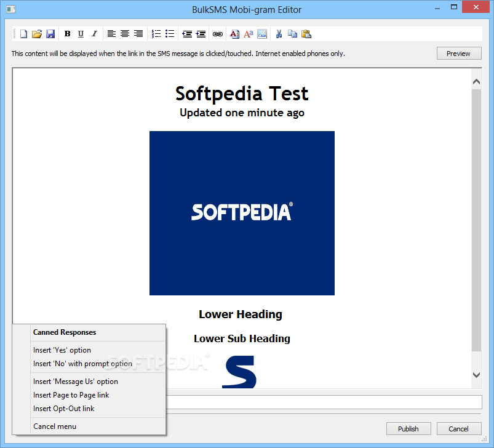
Task: Click the 'Updated one minute ago' text
Action: tap(242, 113)
